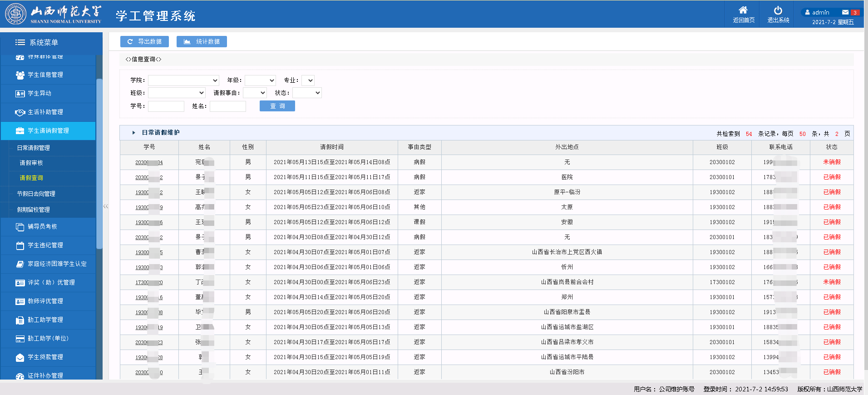Open student ID link in 安徽 row
The height and width of the screenshot is (395, 868).
point(149,223)
